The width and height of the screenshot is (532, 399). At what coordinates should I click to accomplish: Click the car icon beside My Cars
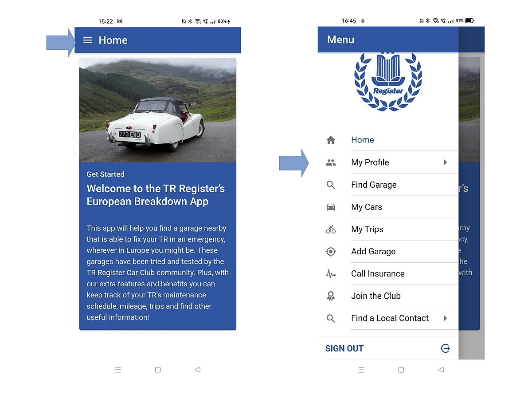(331, 207)
